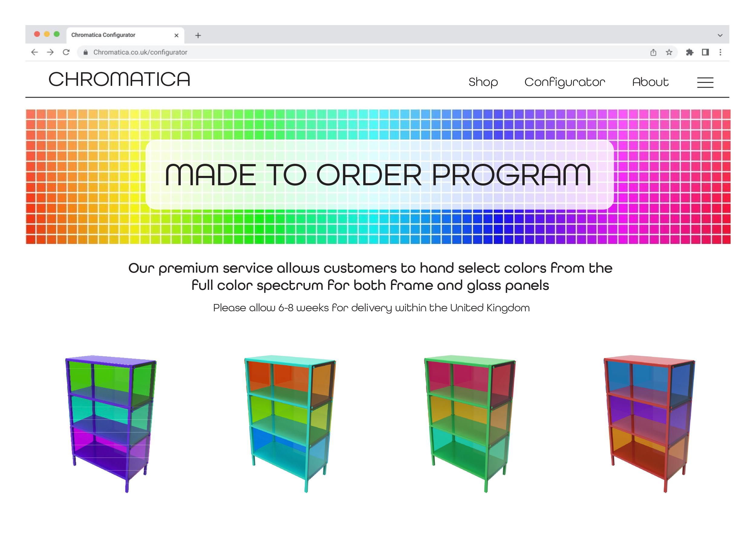Click the red macOS close window dot
This screenshot has width=756, height=534.
(x=37, y=34)
